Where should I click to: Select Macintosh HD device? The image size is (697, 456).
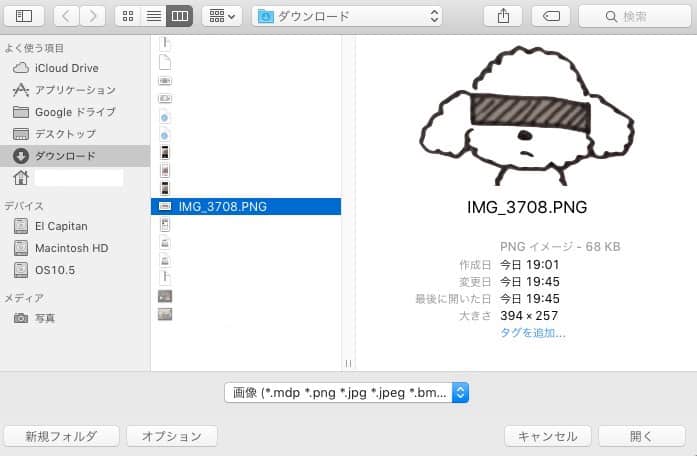(x=75, y=248)
